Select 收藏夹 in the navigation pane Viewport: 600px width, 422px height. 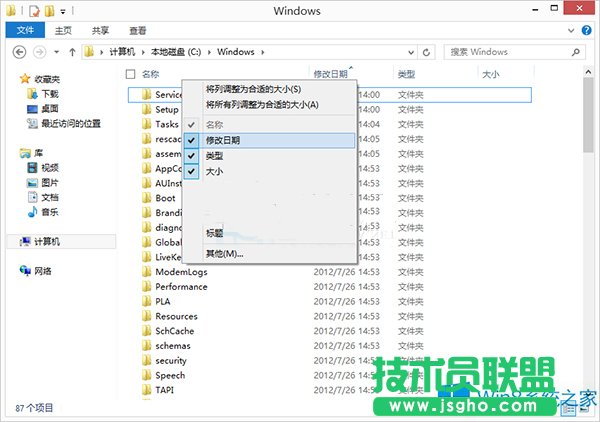[47, 79]
